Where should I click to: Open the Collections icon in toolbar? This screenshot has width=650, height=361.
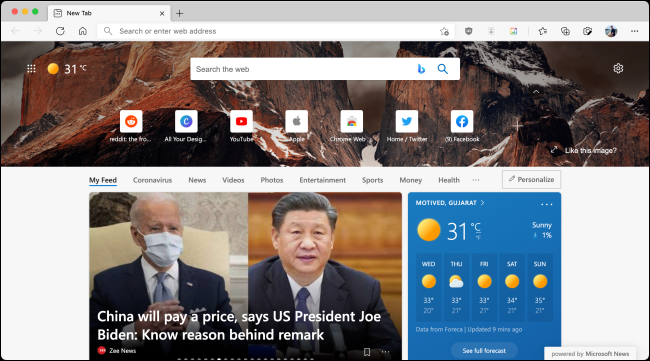click(565, 31)
